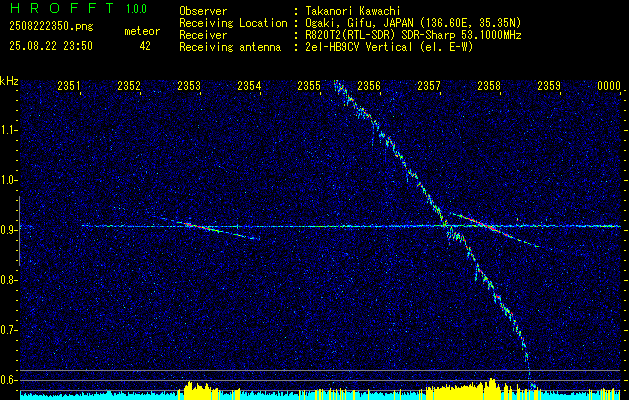Click the 0000 time marker

point(609,86)
